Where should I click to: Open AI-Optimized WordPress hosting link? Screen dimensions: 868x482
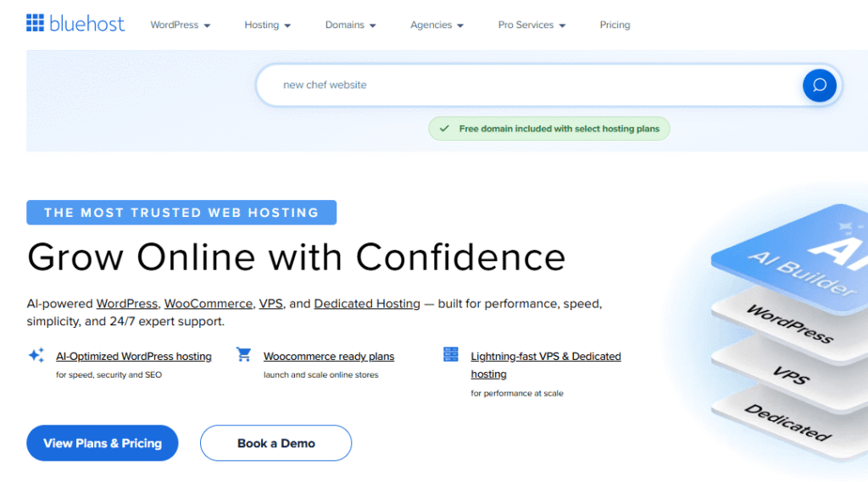pyautogui.click(x=133, y=357)
